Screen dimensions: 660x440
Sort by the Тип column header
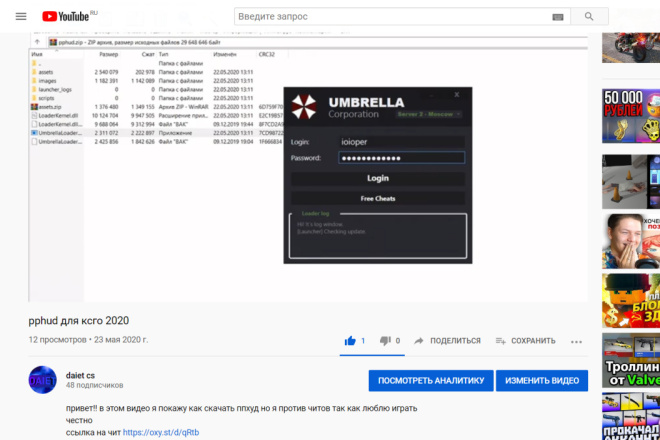163,54
